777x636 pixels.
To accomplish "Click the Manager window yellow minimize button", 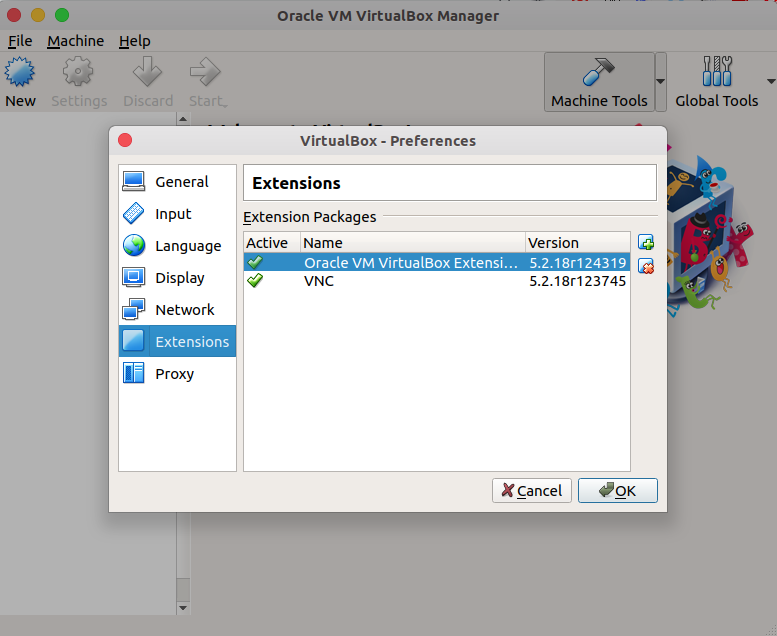I will (x=38, y=15).
